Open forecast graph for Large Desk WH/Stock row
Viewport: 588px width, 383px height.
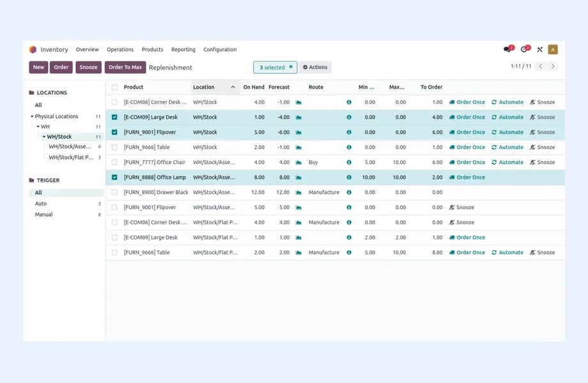click(298, 117)
